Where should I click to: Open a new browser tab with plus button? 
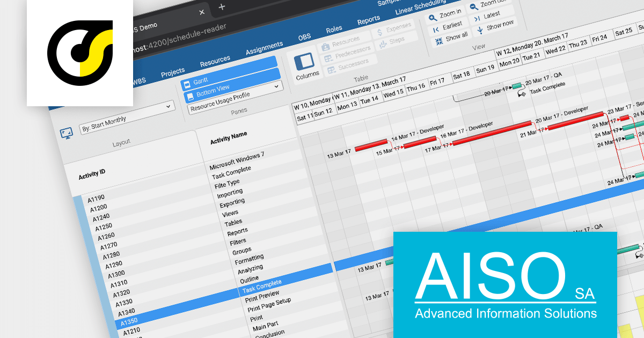[222, 8]
